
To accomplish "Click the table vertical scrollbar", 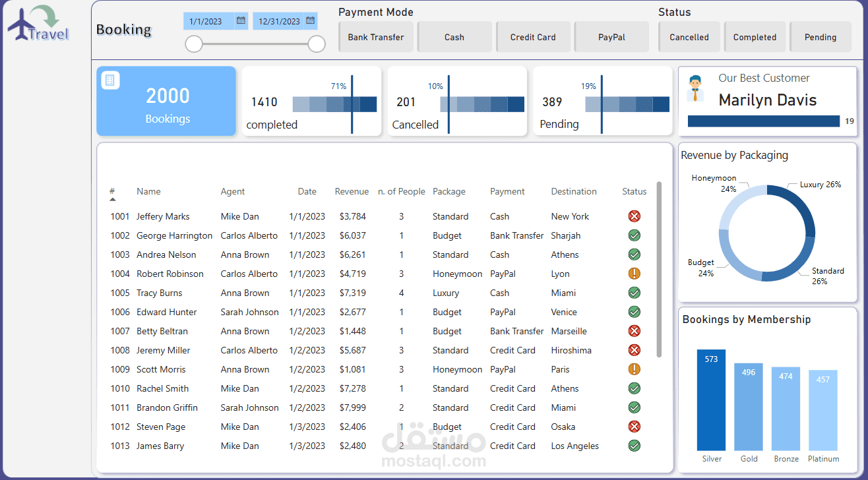I will click(659, 270).
